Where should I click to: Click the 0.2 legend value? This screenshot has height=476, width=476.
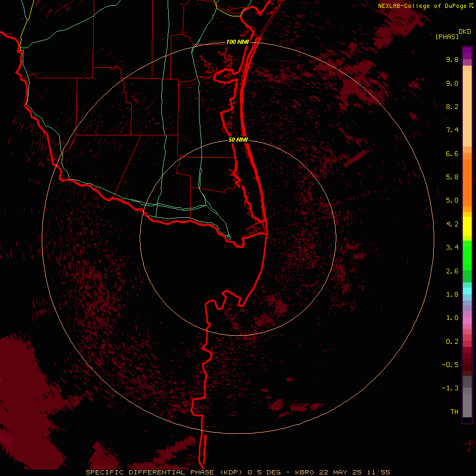(x=452, y=342)
